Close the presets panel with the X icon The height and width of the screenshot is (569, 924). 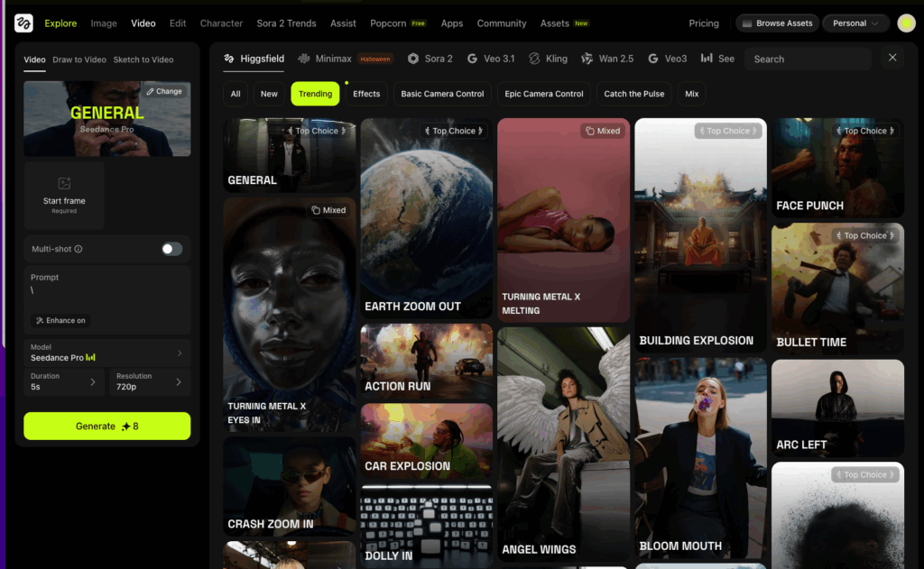coord(892,58)
